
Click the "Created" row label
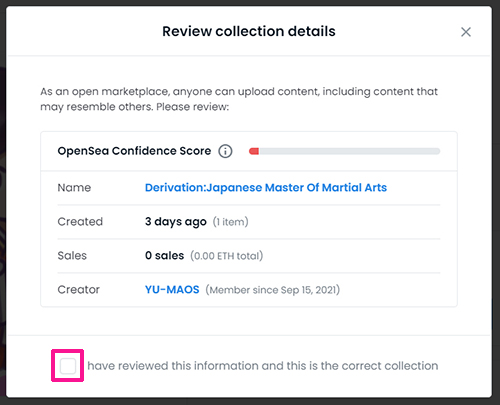[x=80, y=222]
